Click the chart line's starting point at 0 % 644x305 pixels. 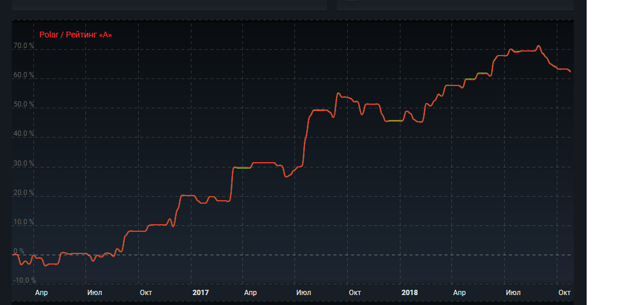(13, 255)
